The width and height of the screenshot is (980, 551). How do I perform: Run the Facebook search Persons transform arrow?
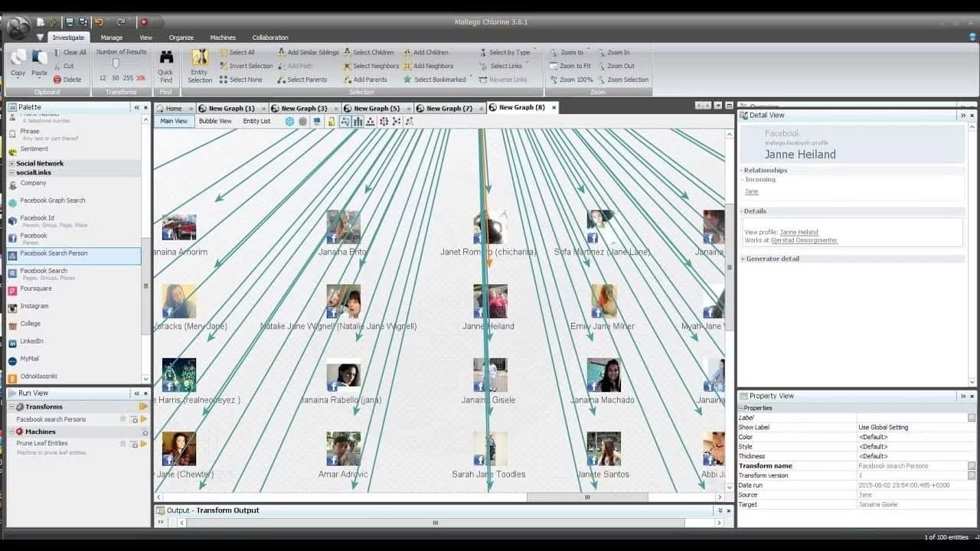point(143,419)
